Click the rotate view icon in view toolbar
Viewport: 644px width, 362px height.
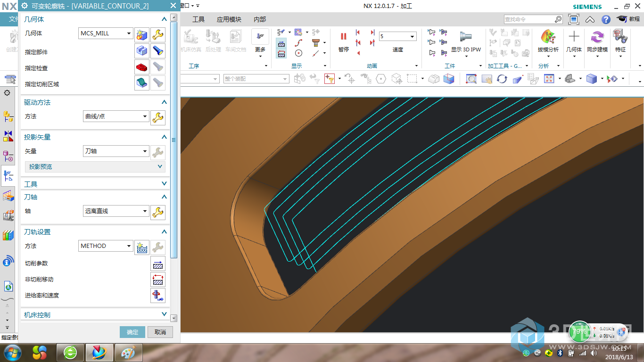(x=502, y=79)
